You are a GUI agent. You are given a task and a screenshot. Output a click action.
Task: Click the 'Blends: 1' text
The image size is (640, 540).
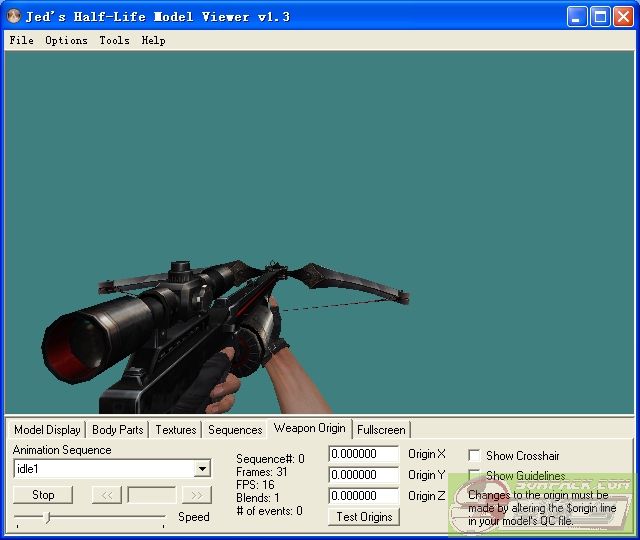point(258,498)
